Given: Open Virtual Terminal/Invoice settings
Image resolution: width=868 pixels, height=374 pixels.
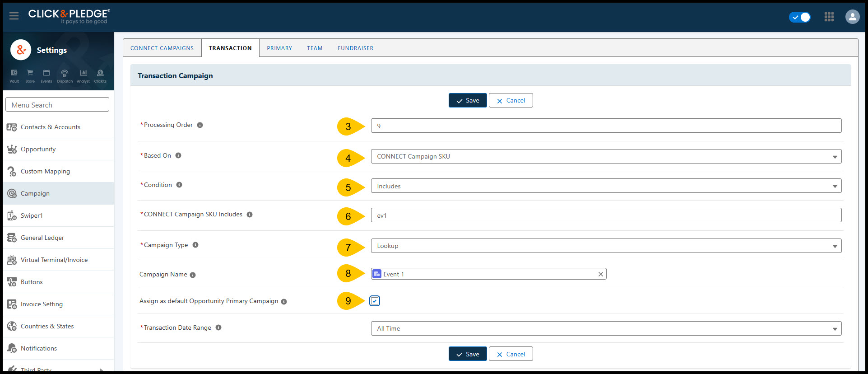Looking at the screenshot, I should pos(58,260).
